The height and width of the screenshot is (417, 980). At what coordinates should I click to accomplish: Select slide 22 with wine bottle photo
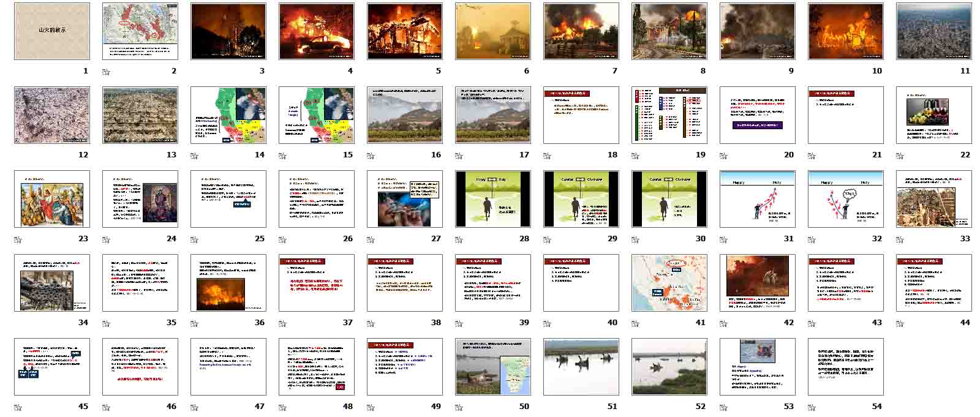934,115
